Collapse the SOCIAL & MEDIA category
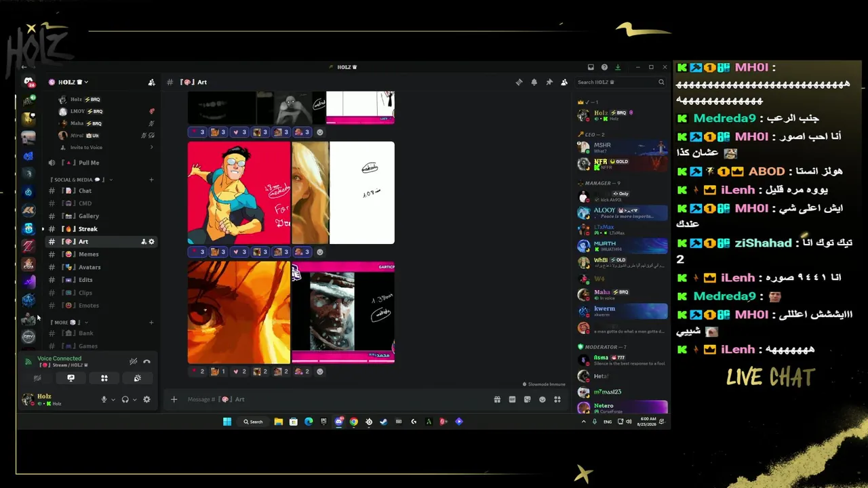Viewport: 868px width, 488px height. pyautogui.click(x=81, y=180)
